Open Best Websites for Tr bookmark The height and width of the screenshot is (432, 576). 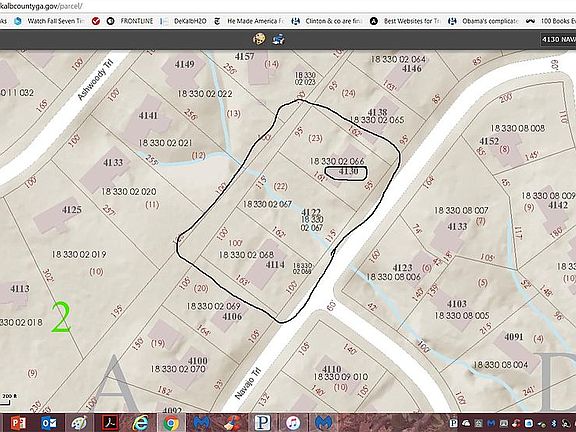click(405, 21)
